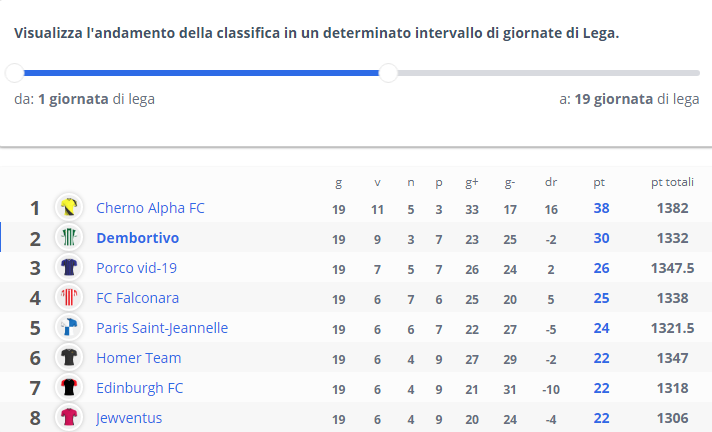
Task: Click Dembortivo green striped jersey icon
Action: coord(69,238)
